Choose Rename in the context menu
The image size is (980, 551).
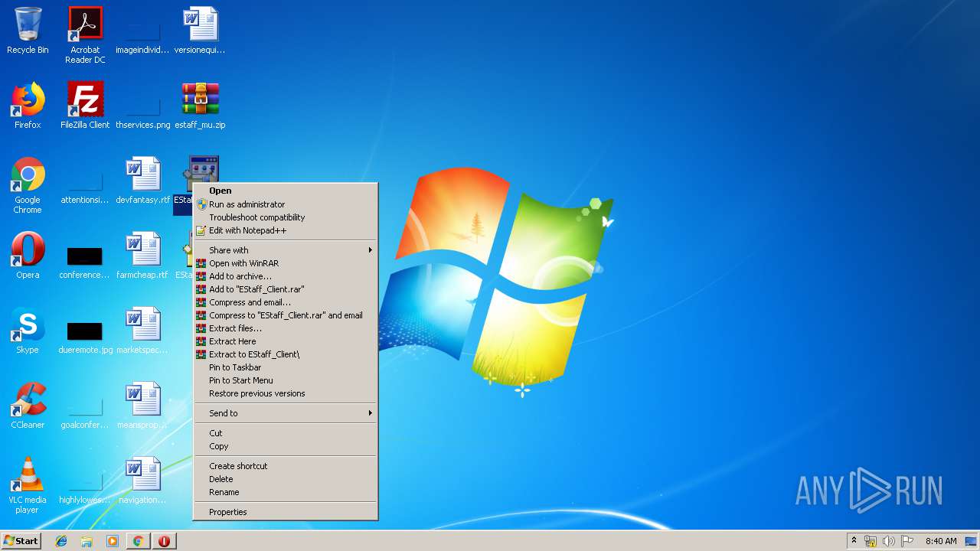coord(285,492)
